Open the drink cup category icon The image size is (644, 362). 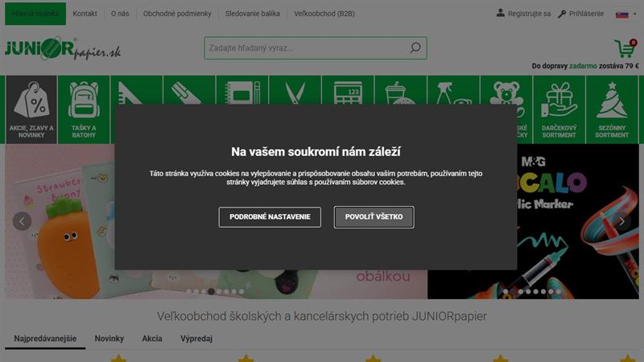click(x=400, y=90)
